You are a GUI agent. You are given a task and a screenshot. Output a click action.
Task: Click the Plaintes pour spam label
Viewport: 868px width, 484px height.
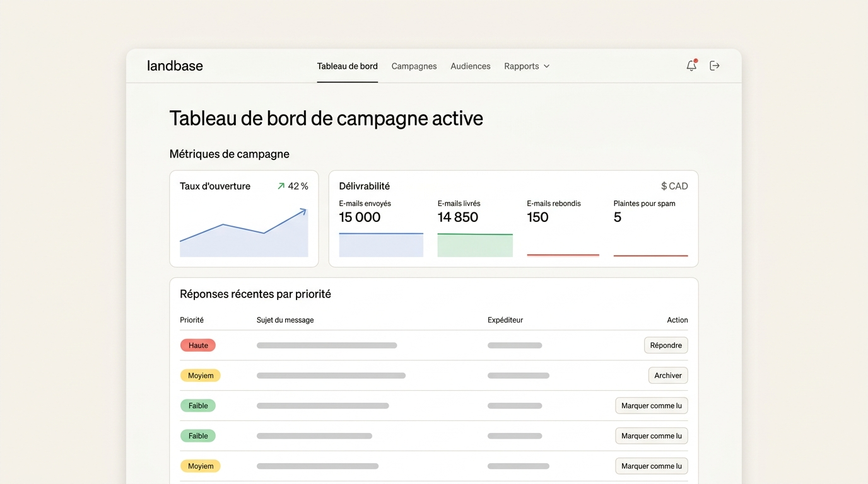pyautogui.click(x=644, y=204)
